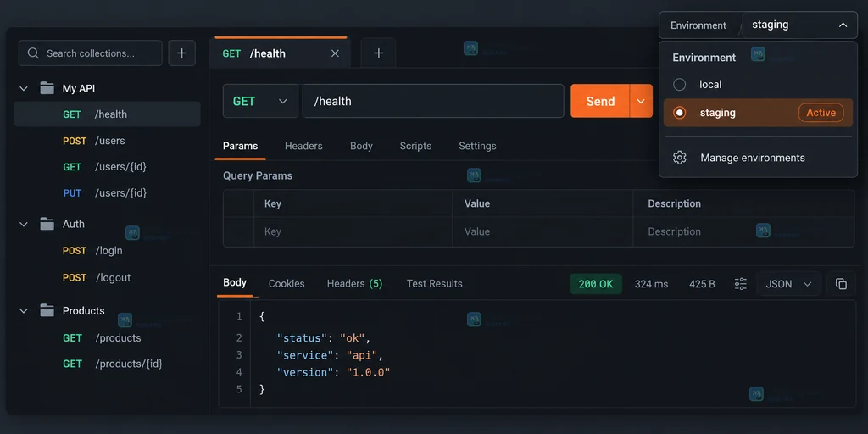Open the Cookies response tab
The image size is (868, 434).
pos(287,283)
